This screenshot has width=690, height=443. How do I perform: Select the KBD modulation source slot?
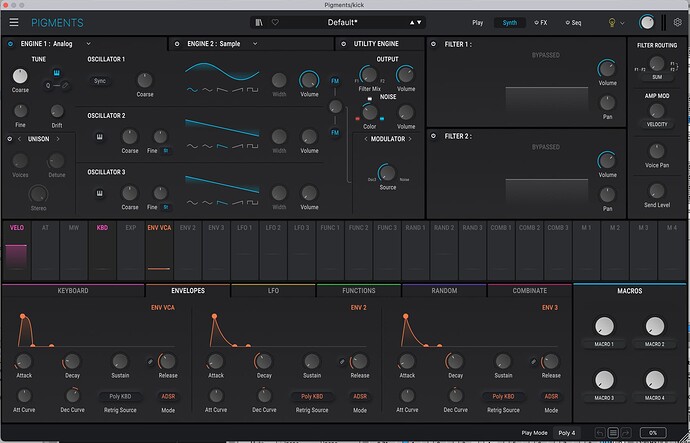pyautogui.click(x=102, y=250)
